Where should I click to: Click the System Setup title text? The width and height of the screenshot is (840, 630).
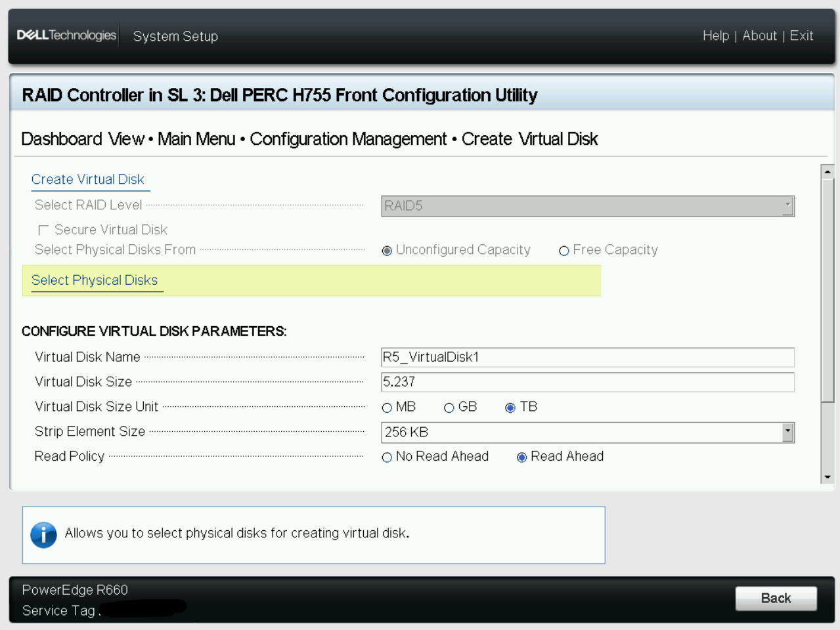[x=175, y=36]
